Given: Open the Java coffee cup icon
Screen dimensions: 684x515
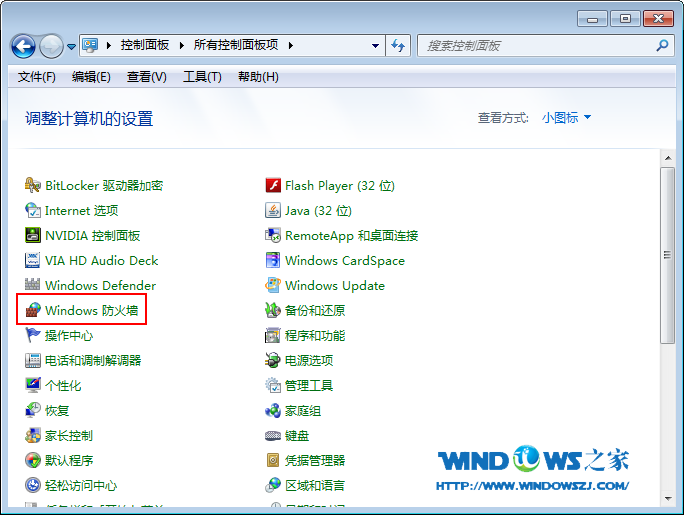Looking at the screenshot, I should click(x=273, y=210).
